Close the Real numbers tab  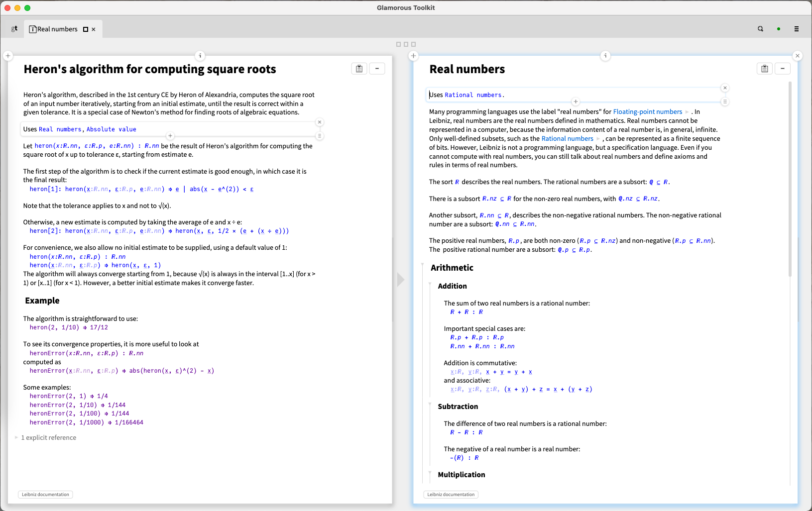pyautogui.click(x=94, y=29)
